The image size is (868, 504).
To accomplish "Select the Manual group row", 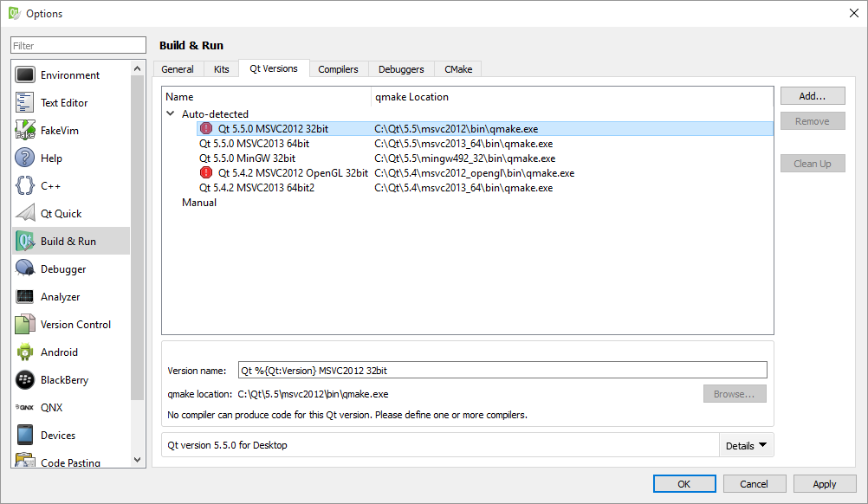I will [x=468, y=203].
